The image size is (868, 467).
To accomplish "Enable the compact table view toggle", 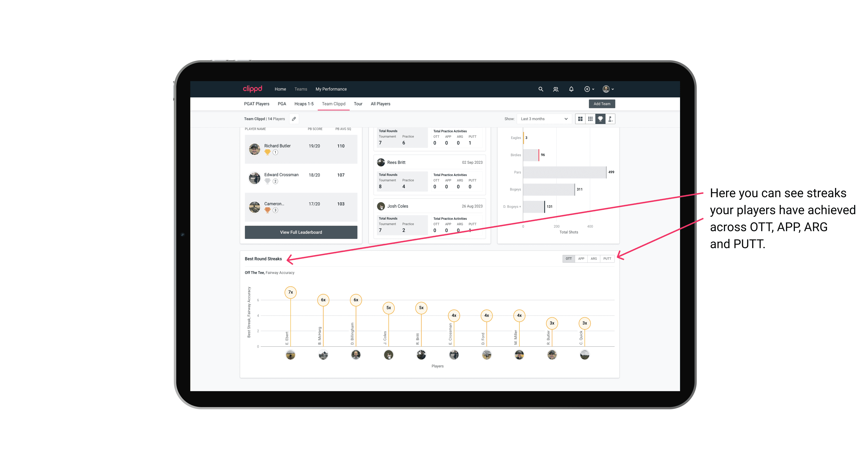I will tap(590, 119).
